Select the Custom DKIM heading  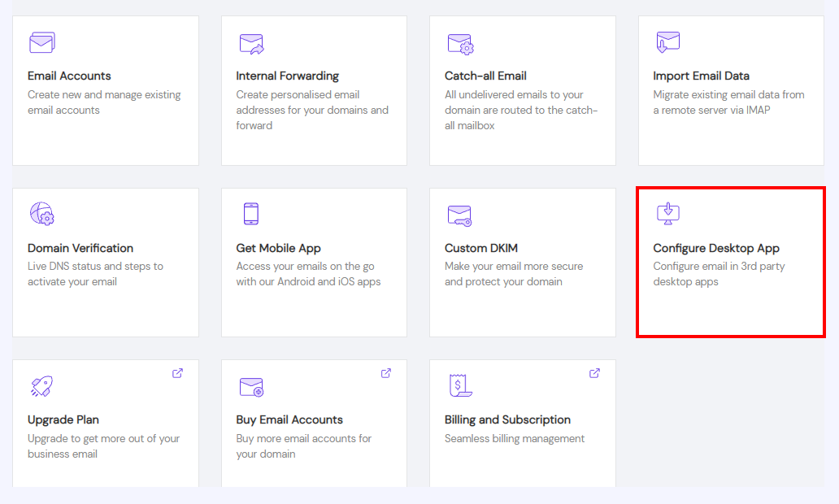[x=481, y=248]
